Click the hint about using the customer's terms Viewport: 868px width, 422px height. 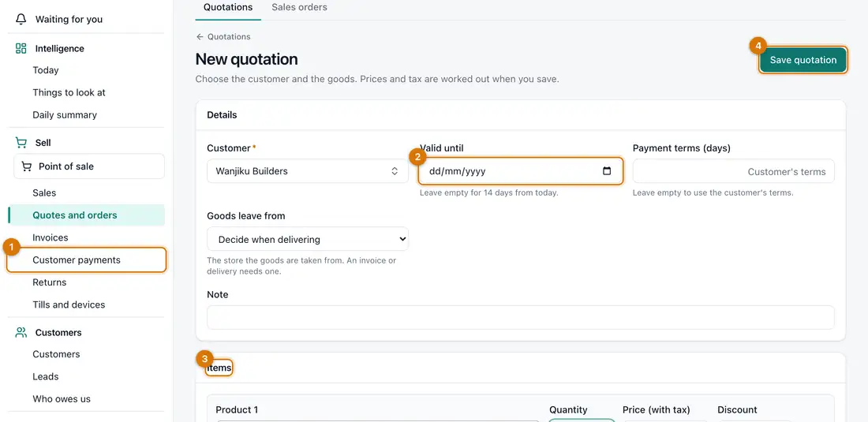point(713,193)
